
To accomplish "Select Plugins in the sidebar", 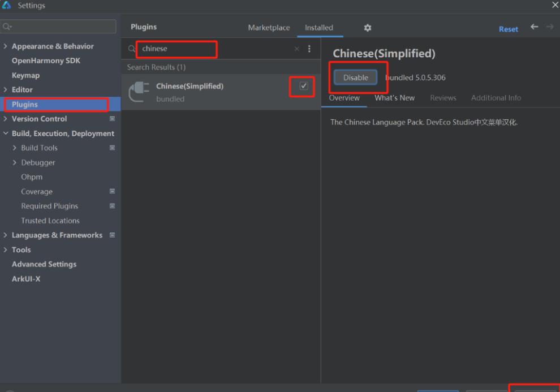I will coord(61,104).
